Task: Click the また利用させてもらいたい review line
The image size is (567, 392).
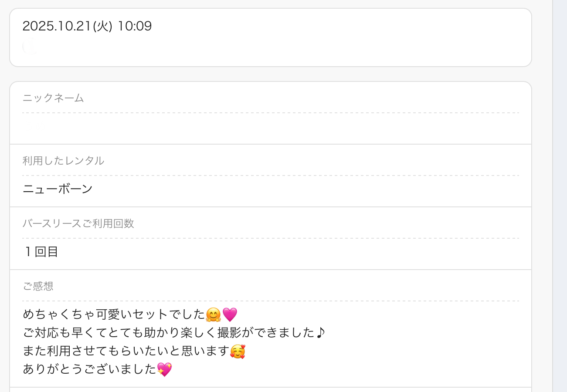Action: click(x=126, y=351)
